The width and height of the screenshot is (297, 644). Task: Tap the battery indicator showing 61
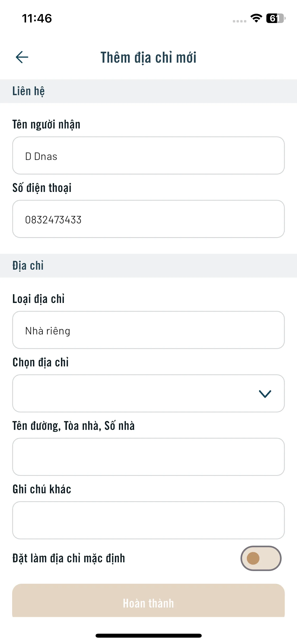click(x=276, y=18)
